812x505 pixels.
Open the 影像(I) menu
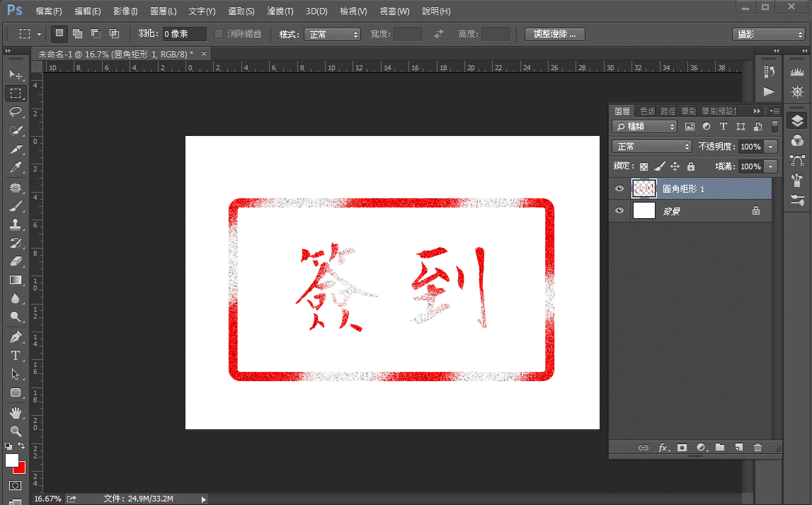(125, 11)
